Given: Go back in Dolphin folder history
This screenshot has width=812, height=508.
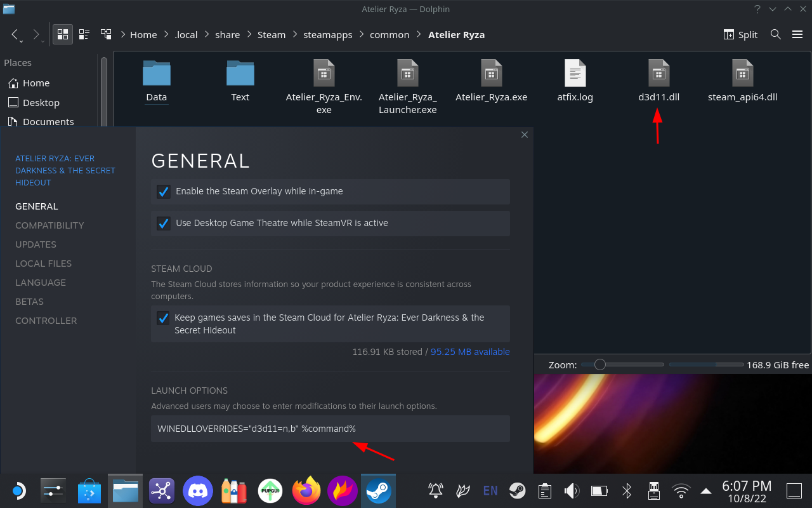Looking at the screenshot, I should [x=16, y=35].
